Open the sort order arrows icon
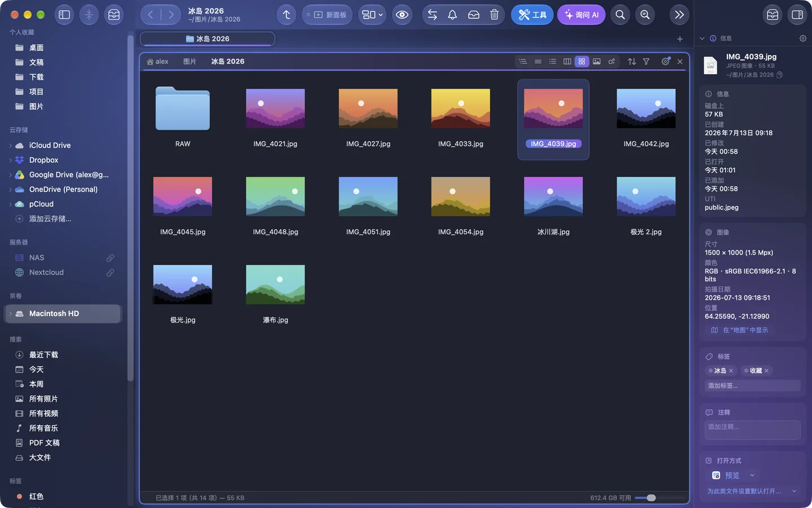Screen dimensions: 812x508 pyautogui.click(x=632, y=62)
